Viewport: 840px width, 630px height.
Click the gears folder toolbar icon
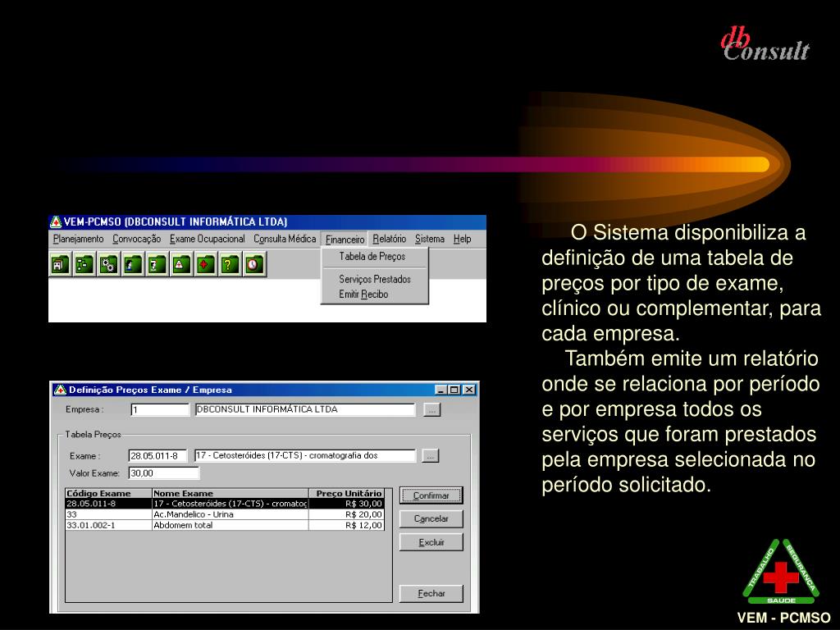[x=109, y=264]
